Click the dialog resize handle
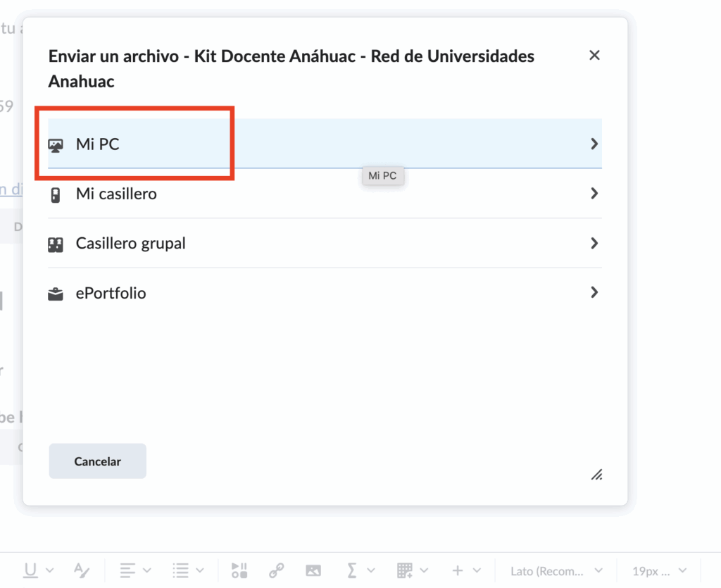Image resolution: width=721 pixels, height=588 pixels. pos(596,475)
